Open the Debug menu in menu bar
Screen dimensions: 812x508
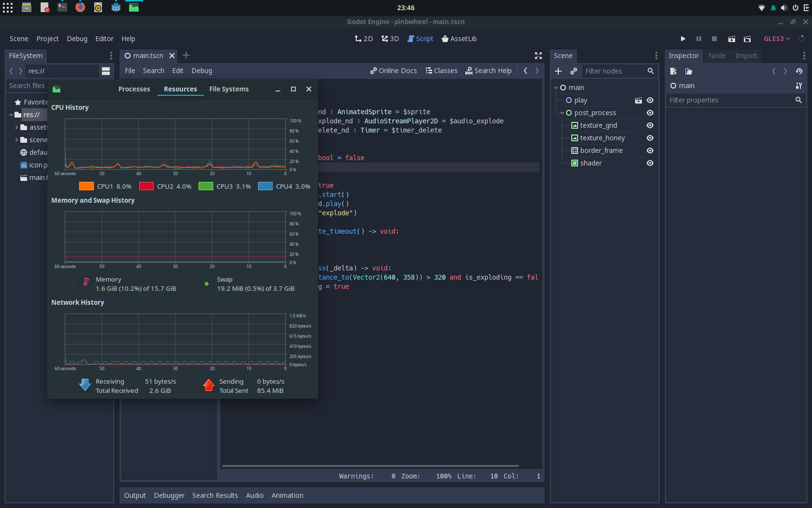click(x=77, y=39)
